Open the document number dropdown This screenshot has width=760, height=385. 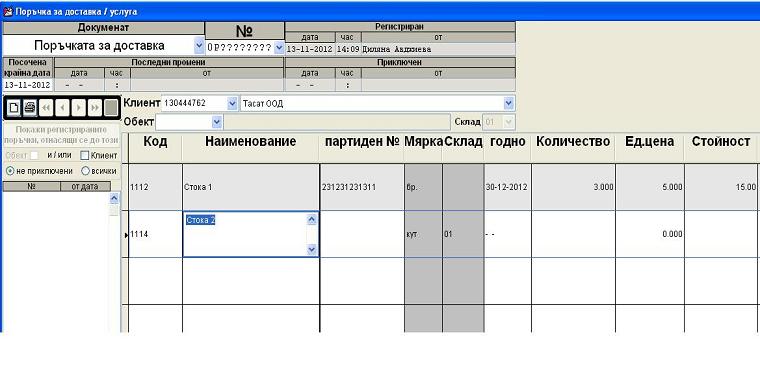click(x=279, y=48)
